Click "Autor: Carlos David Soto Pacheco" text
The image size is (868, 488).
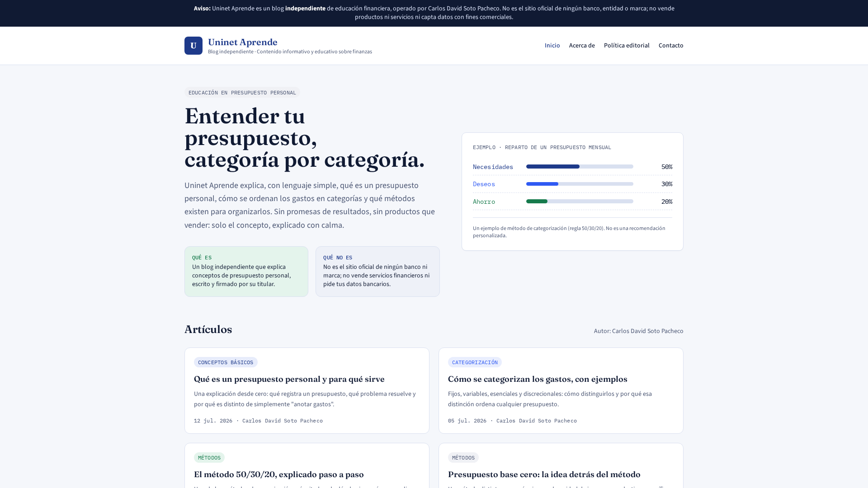point(638,331)
